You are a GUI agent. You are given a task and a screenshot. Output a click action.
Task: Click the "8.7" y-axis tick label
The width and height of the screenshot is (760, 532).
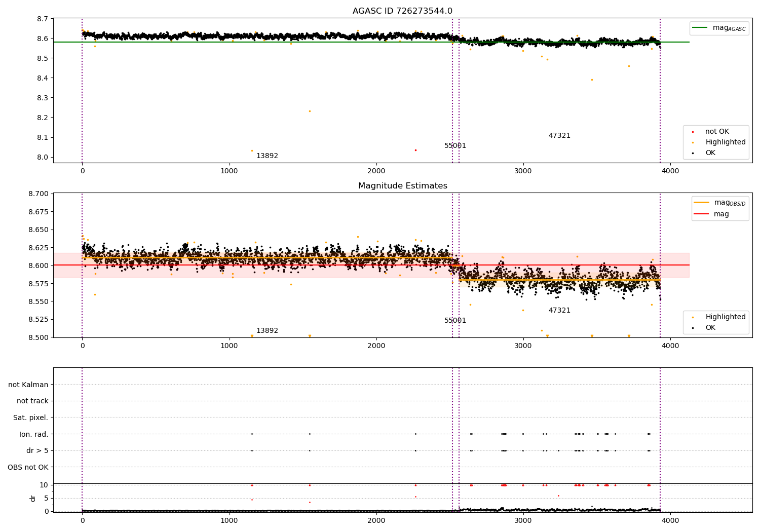click(43, 19)
